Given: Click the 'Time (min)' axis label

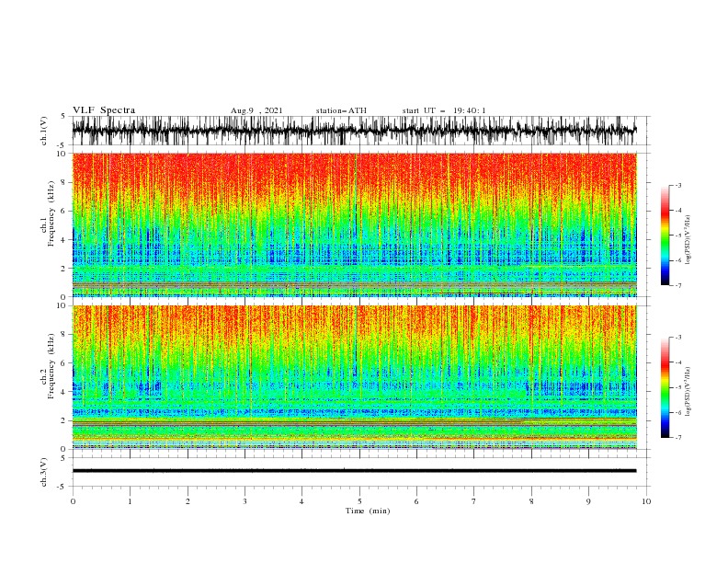Looking at the screenshot, I should coord(368,511).
